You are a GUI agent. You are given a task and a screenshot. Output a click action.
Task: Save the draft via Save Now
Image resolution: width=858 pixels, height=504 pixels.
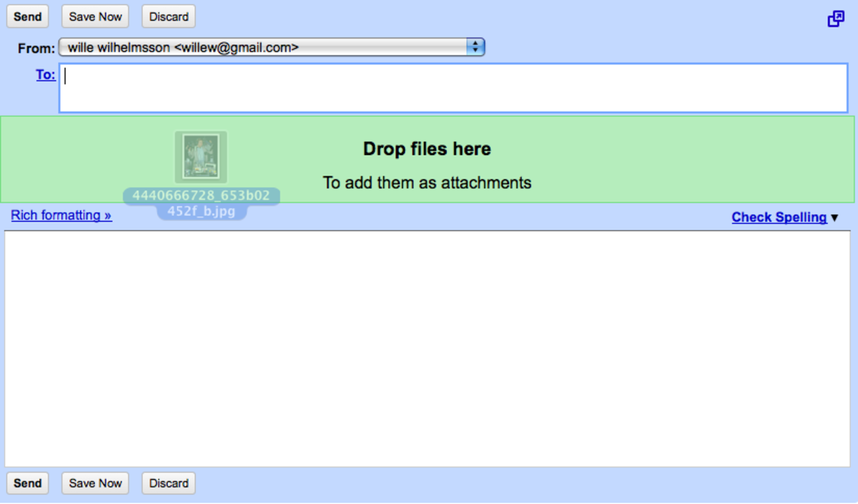[95, 16]
